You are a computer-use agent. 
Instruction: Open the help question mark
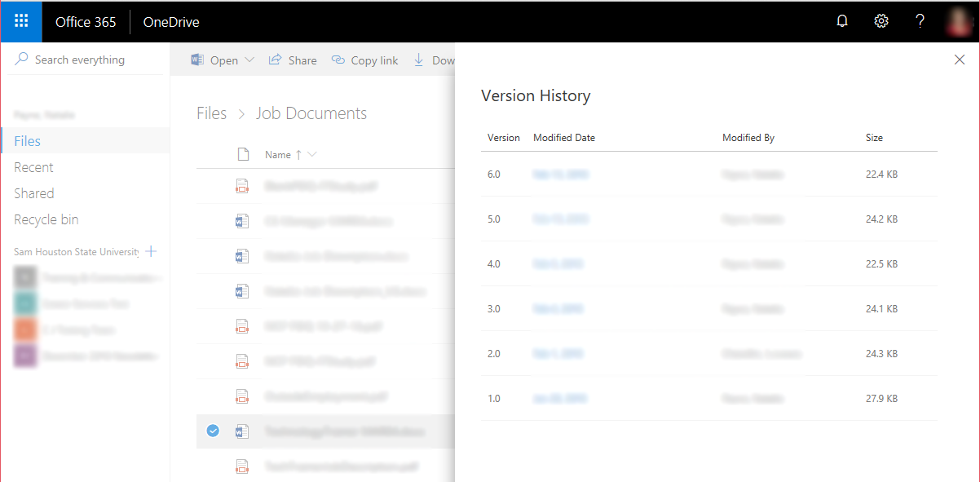920,21
